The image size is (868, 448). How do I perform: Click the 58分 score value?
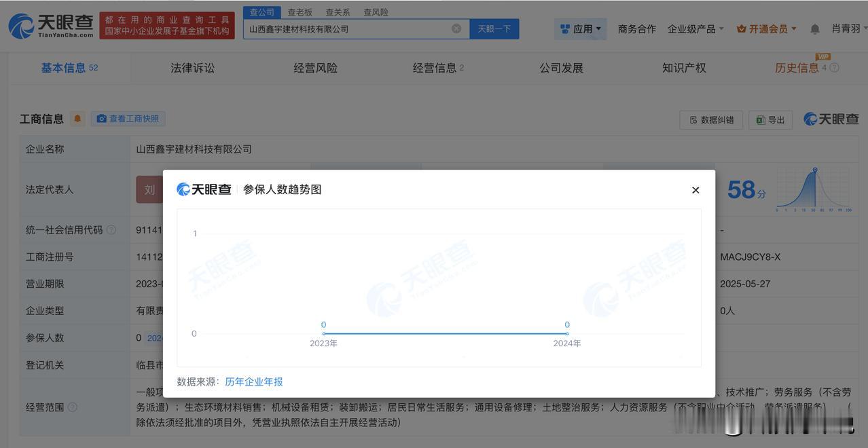tap(746, 190)
